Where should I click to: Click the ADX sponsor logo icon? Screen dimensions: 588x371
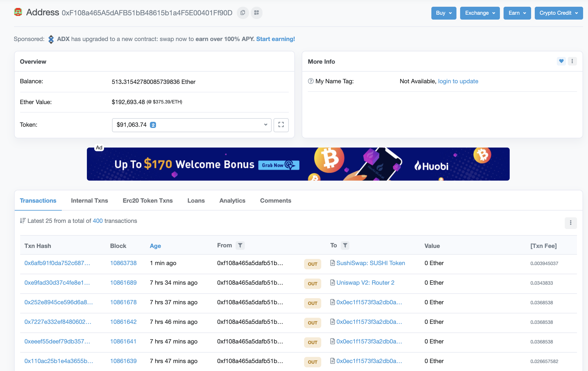point(51,39)
